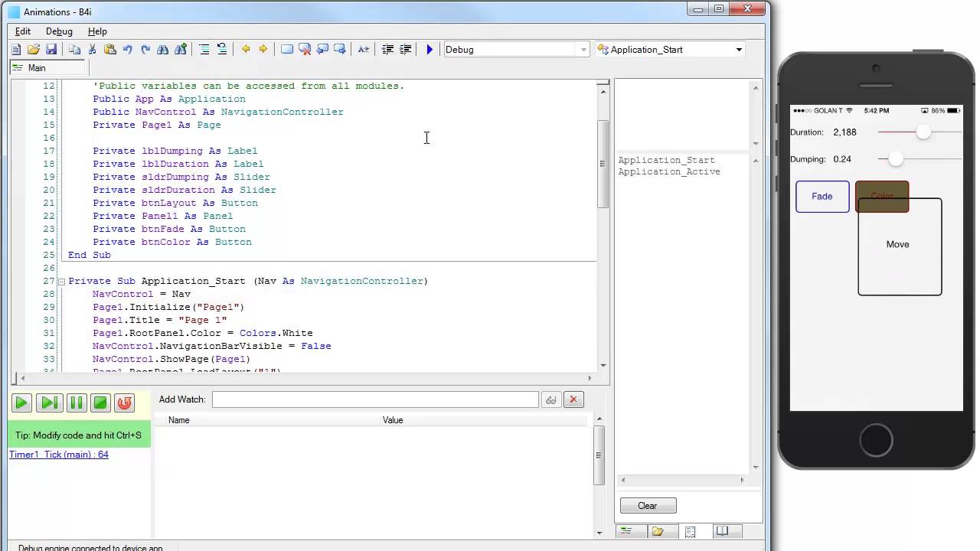
Task: Open the Debug build configuration dropdown
Action: (x=517, y=49)
